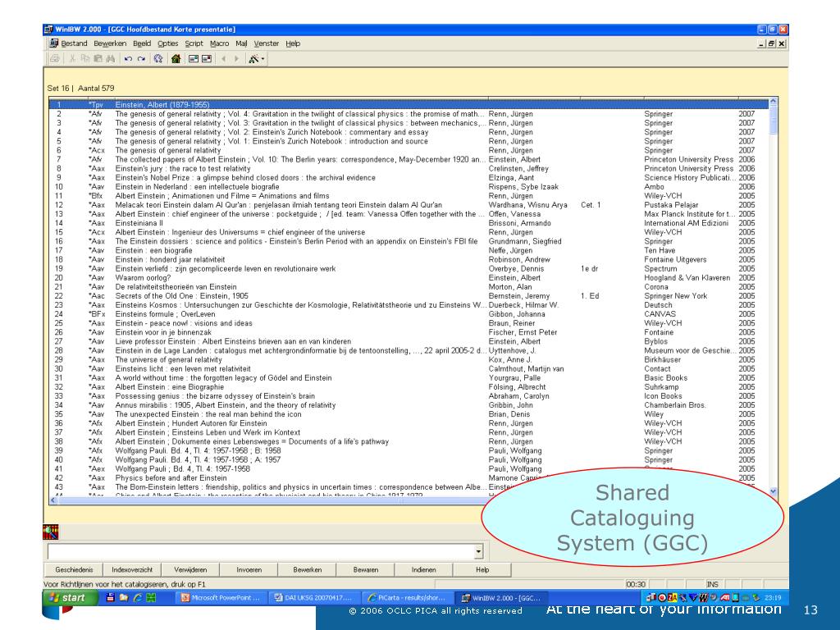Select row 1 Einstein, Albert (1879-1955)
The width and height of the screenshot is (840, 630).
(409, 104)
